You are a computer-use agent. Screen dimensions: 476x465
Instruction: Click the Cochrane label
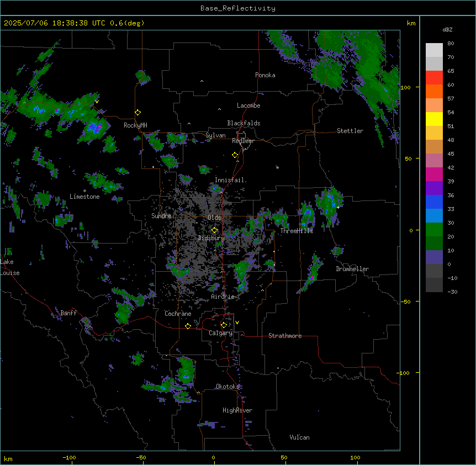tap(178, 314)
